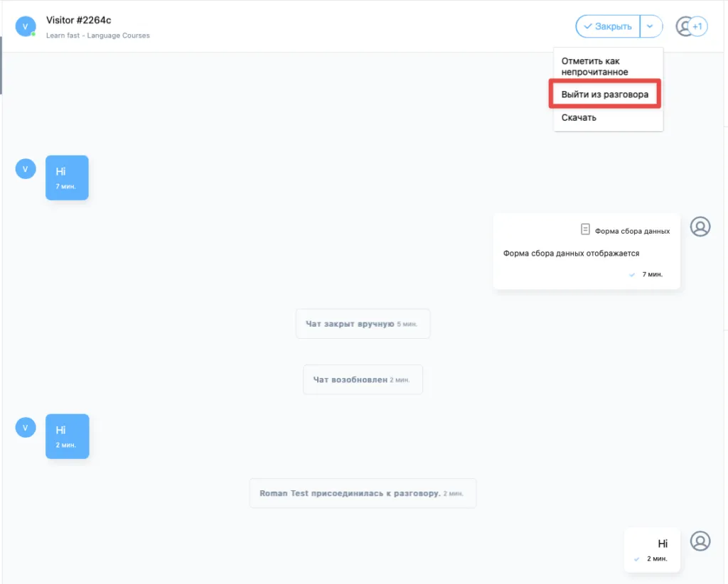The image size is (728, 584).
Task: Click Roman Test присоединилась к разговору notice
Action: coord(363,493)
